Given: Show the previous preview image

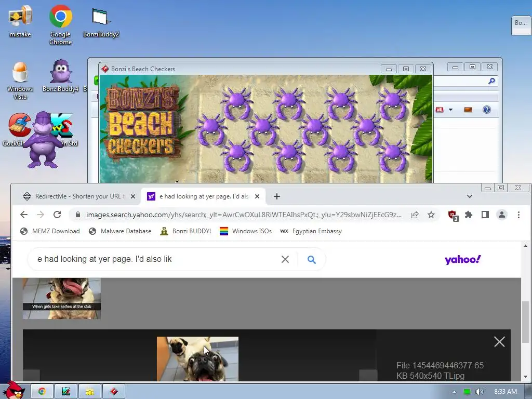Looking at the screenshot, I should tap(32, 375).
